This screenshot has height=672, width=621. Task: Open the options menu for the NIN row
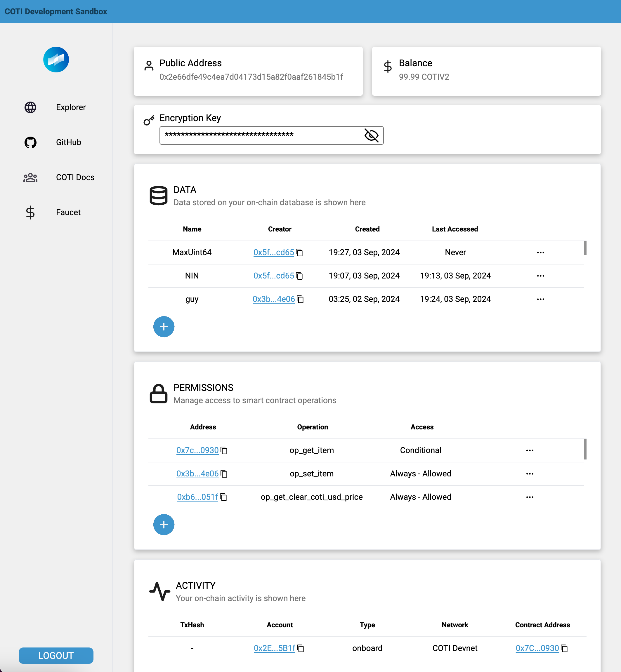point(540,276)
